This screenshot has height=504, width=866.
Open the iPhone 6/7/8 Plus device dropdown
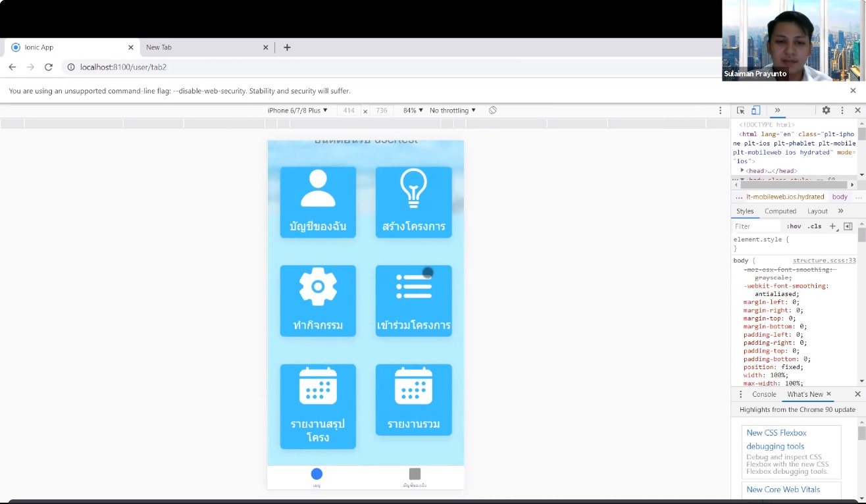click(x=297, y=111)
